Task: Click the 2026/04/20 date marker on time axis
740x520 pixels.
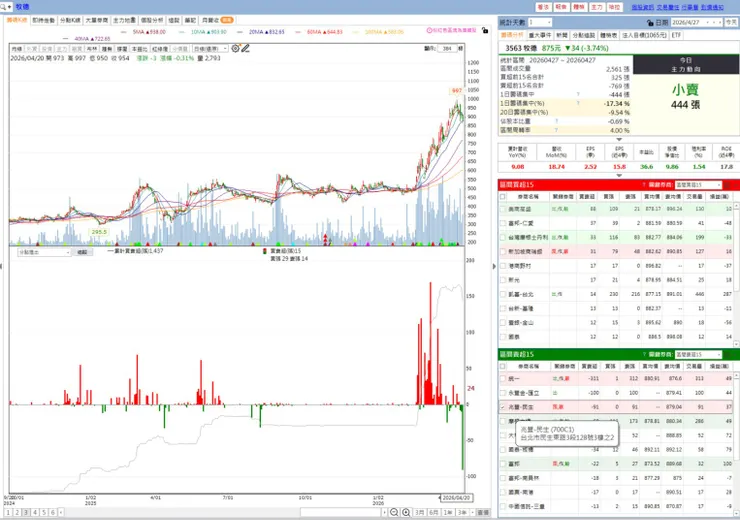Action: [456, 498]
